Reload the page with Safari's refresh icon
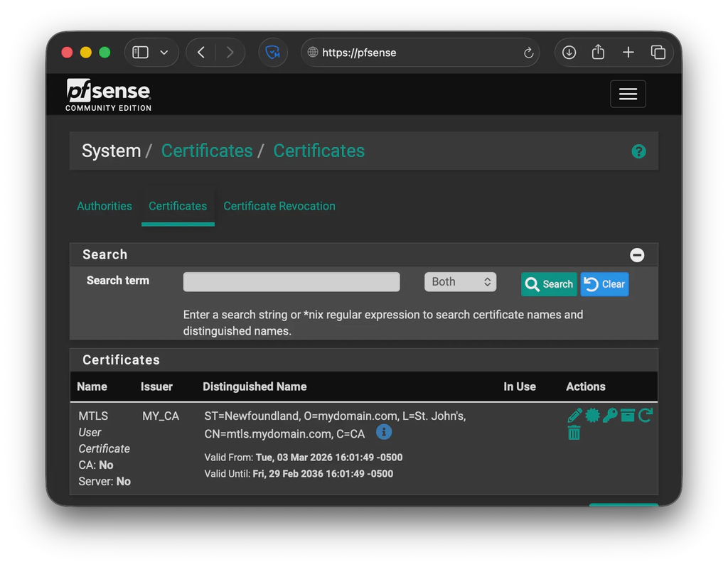 (x=528, y=52)
